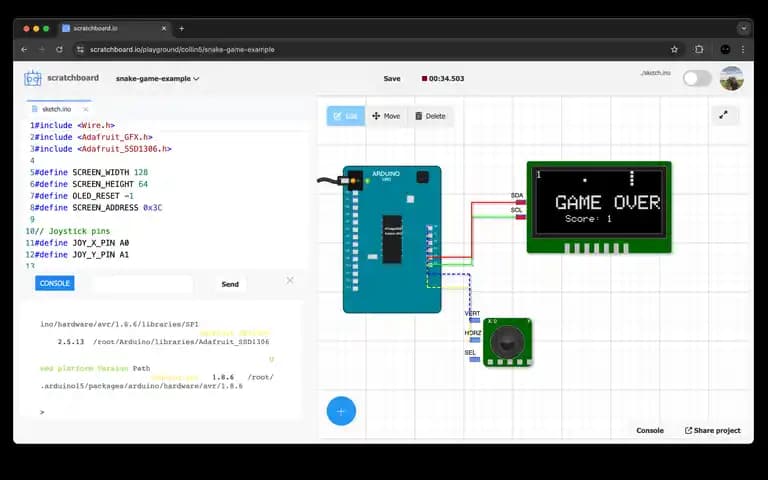
Task: Click the Save button
Action: click(x=392, y=78)
